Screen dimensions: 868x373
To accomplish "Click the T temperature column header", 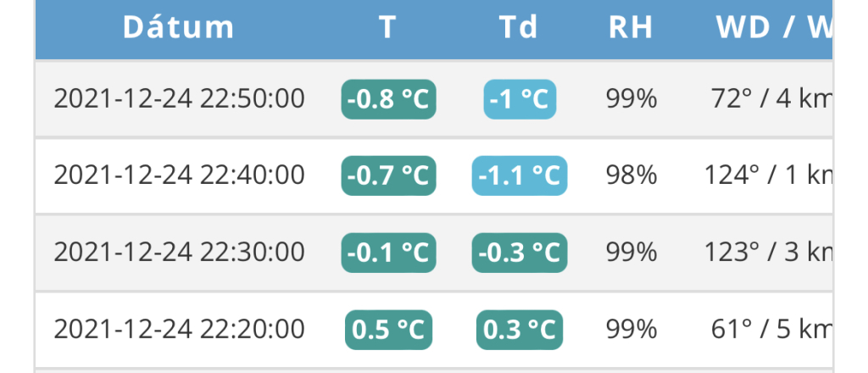I will [387, 28].
